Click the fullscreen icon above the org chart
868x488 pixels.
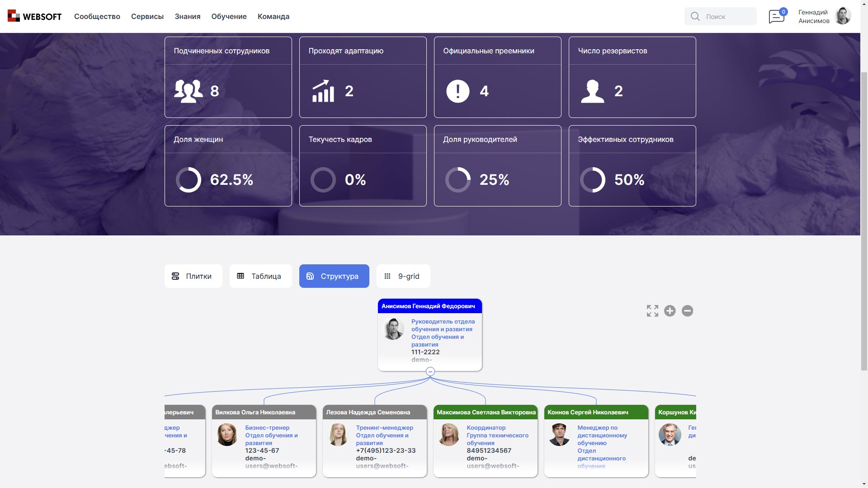pyautogui.click(x=652, y=311)
